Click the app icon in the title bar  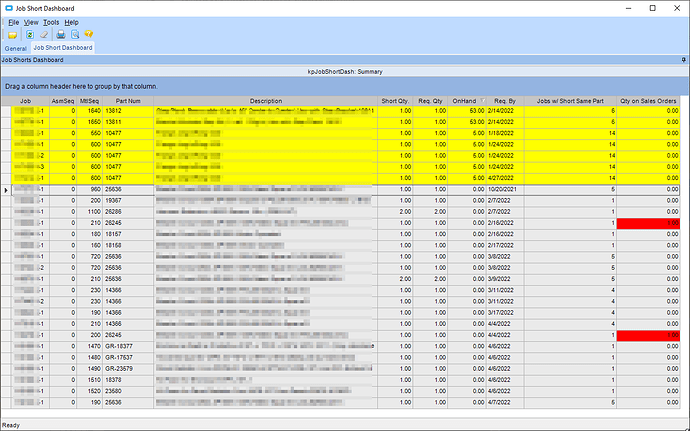[8, 8]
